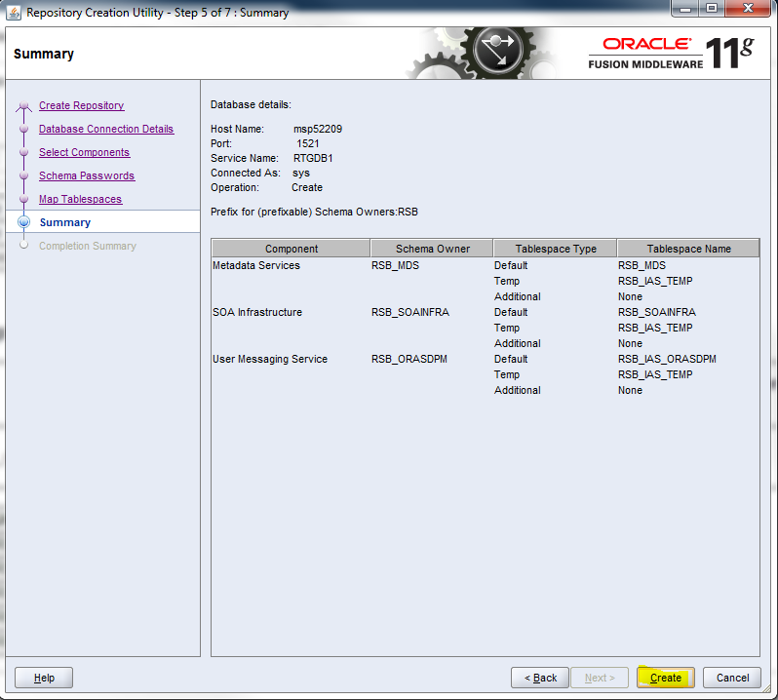Image resolution: width=778 pixels, height=700 pixels.
Task: Return to the Select Components step
Action: coord(85,152)
